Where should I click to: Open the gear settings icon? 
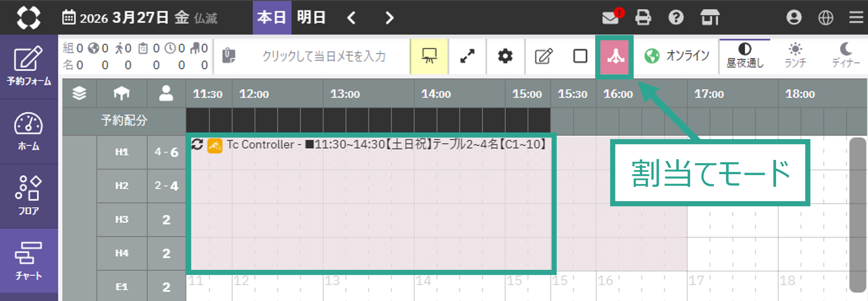[505, 56]
